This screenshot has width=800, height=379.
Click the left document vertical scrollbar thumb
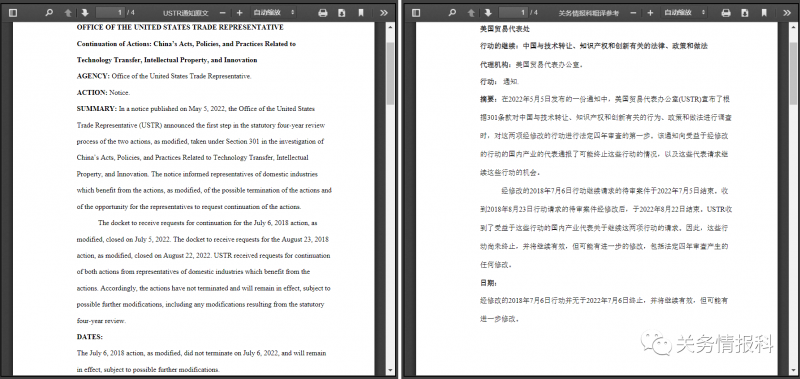pyautogui.click(x=390, y=73)
